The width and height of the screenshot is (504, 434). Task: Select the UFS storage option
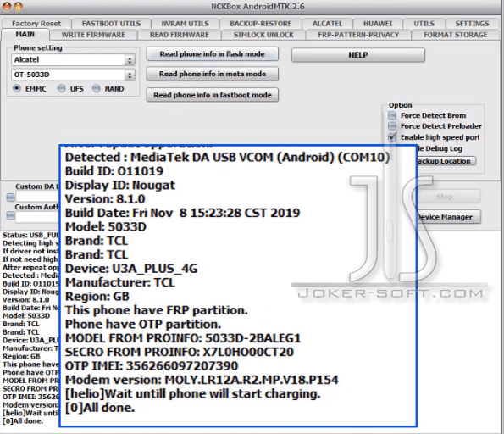coord(61,88)
